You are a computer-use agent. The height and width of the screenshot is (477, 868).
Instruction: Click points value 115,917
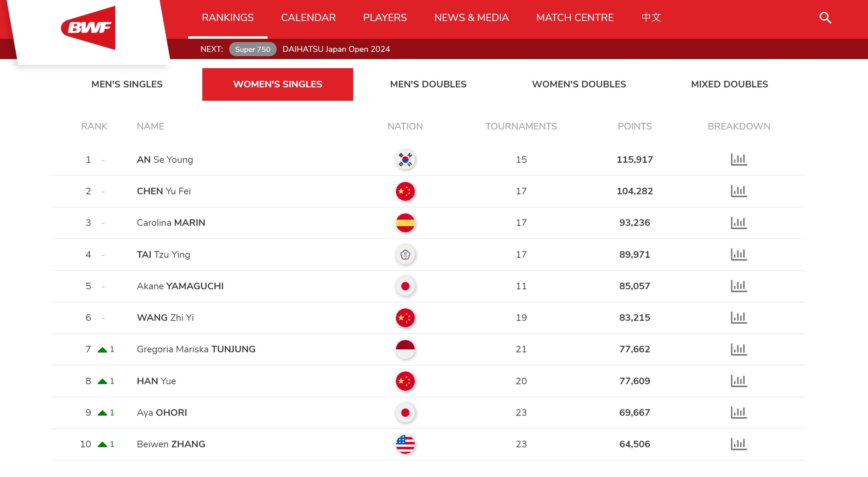point(634,159)
